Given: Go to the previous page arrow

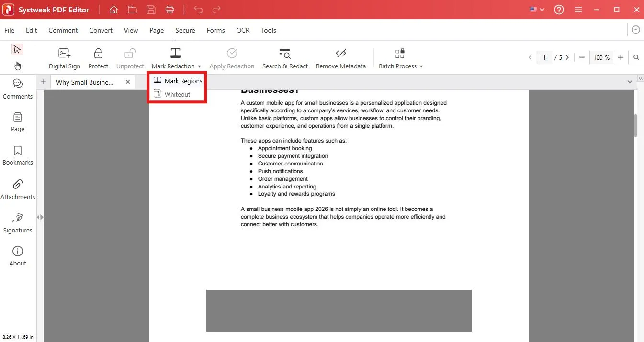Looking at the screenshot, I should [x=530, y=57].
